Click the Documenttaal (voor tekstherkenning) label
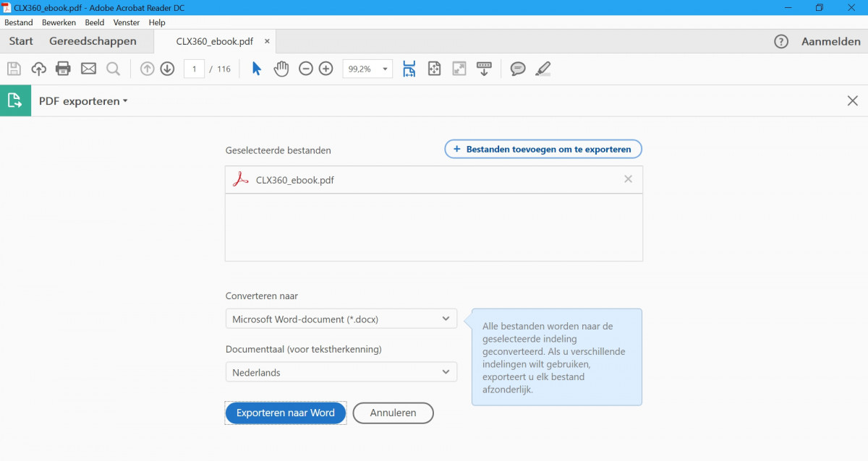 point(304,349)
